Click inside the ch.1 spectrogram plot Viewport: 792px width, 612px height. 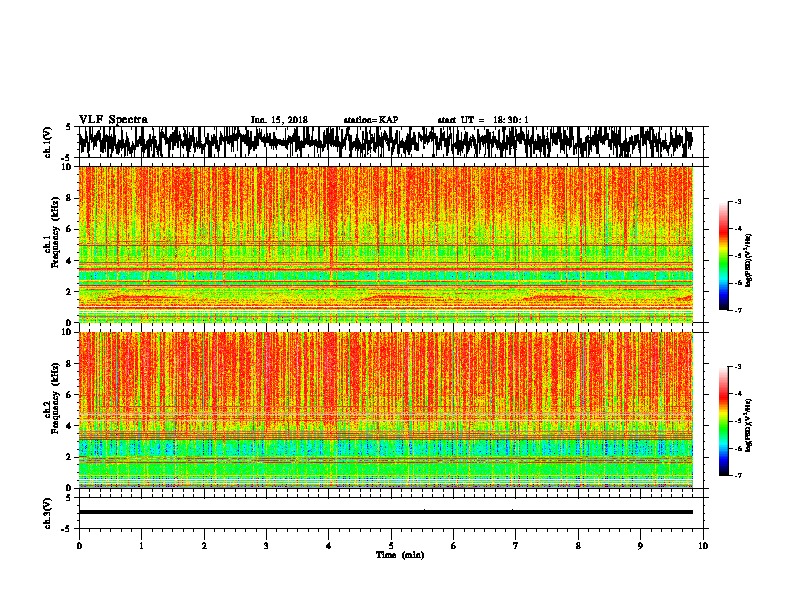(385, 244)
